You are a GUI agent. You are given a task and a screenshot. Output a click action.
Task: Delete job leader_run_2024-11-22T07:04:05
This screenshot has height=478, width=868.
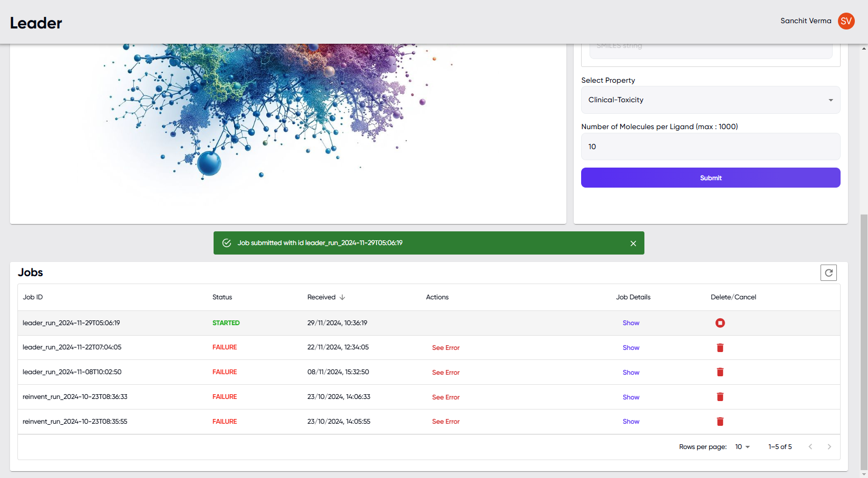coord(720,347)
